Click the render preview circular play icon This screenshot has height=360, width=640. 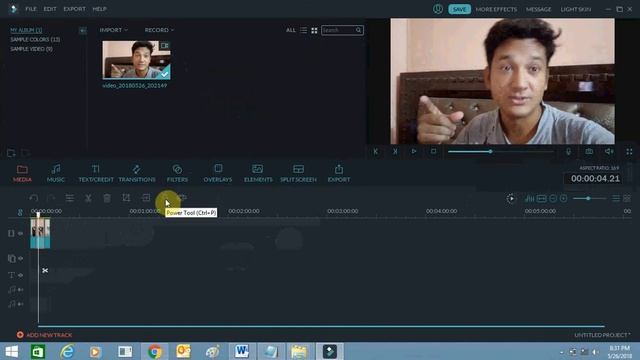coord(511,198)
